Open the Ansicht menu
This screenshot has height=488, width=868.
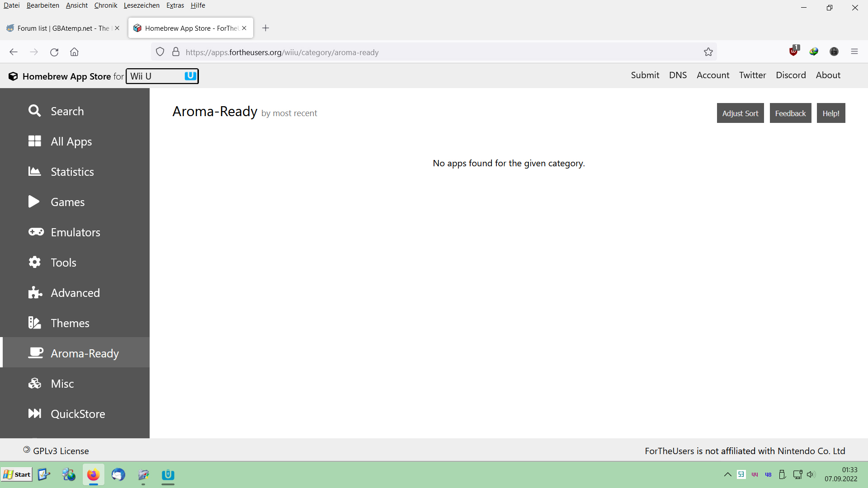(x=77, y=5)
